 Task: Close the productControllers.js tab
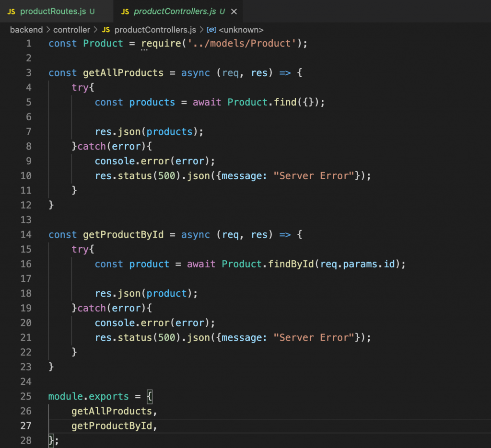tap(234, 11)
